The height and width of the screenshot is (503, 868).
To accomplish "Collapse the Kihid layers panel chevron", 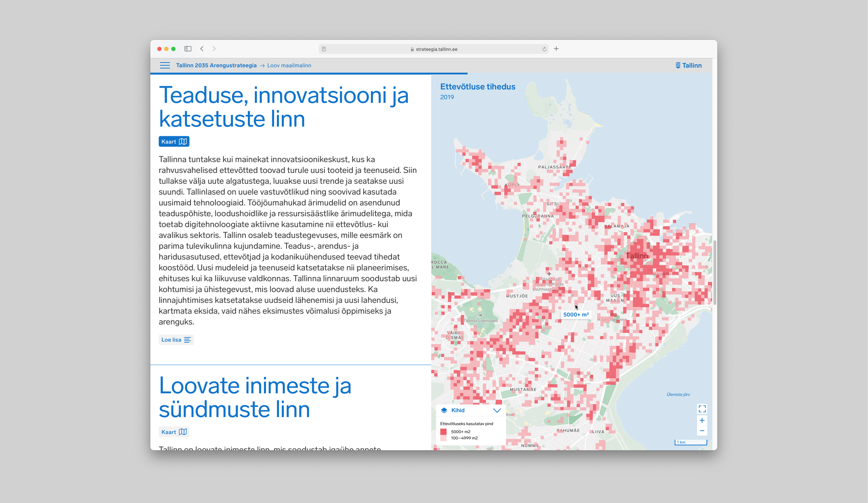I will (497, 410).
